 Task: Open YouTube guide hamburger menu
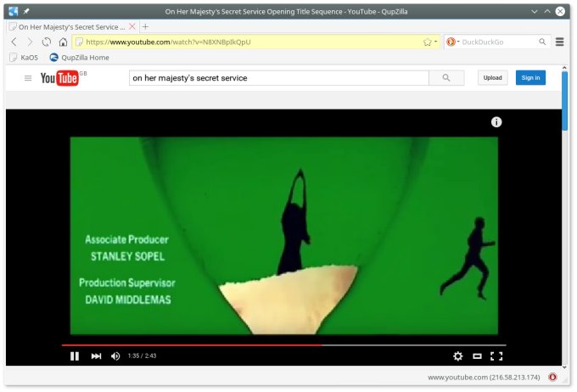[x=28, y=78]
